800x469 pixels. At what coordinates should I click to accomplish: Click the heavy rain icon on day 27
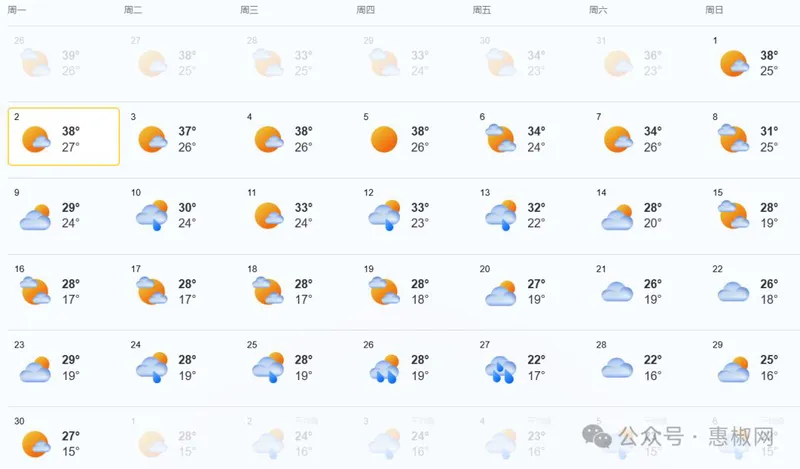501,369
